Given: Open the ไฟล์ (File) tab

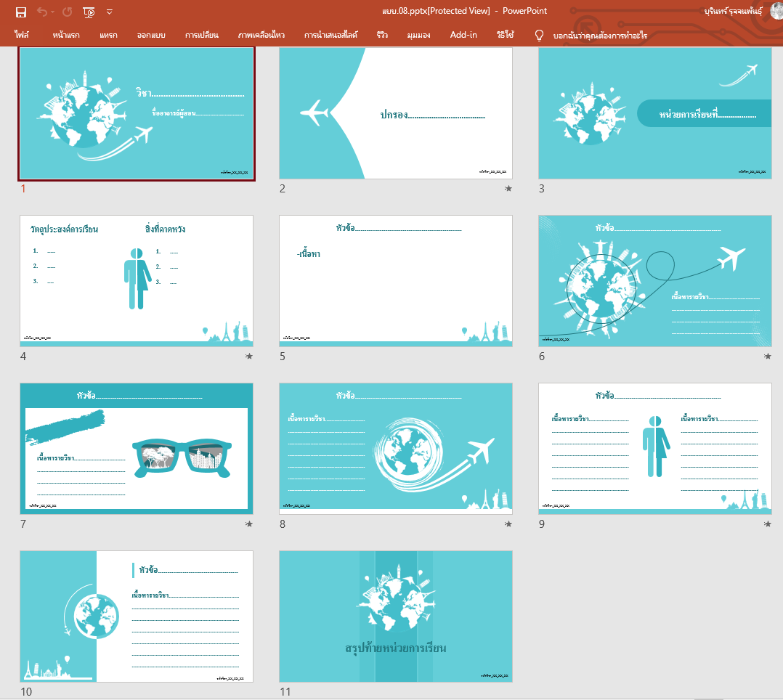Looking at the screenshot, I should click(x=22, y=35).
